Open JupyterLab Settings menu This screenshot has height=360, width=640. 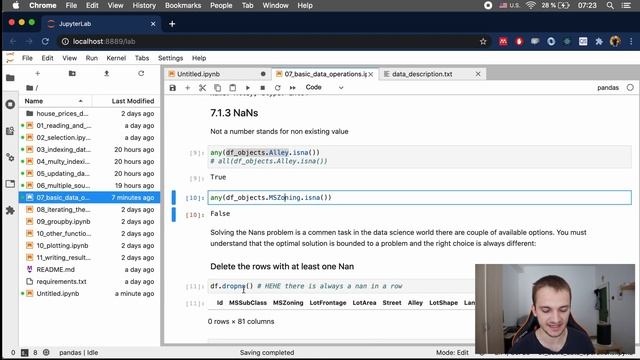(x=170, y=58)
